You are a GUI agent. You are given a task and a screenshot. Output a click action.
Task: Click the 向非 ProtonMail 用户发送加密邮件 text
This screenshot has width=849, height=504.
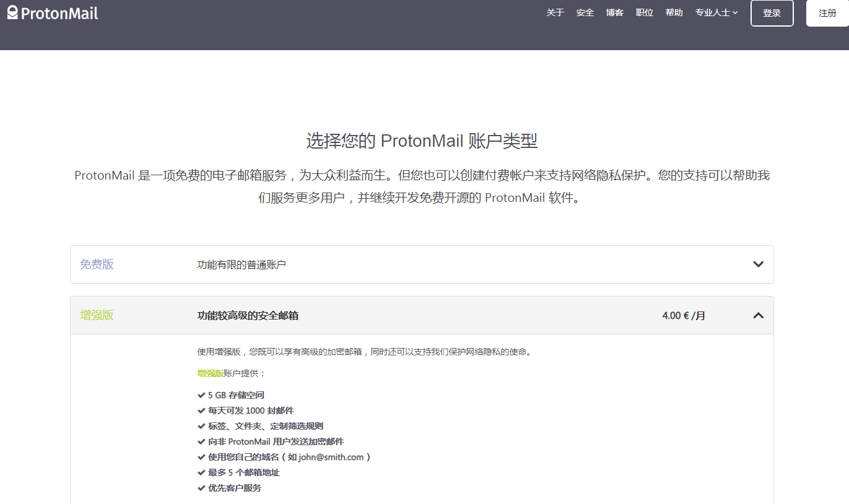(x=276, y=441)
